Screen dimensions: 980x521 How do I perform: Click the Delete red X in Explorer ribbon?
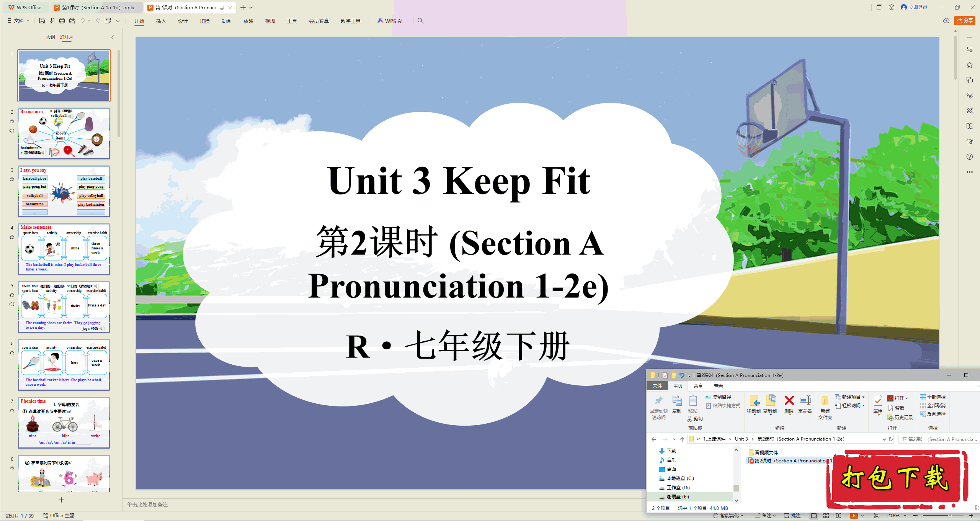789,401
